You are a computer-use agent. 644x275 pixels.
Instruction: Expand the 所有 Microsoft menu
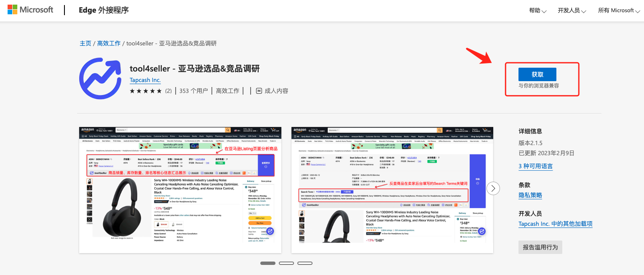[619, 11]
